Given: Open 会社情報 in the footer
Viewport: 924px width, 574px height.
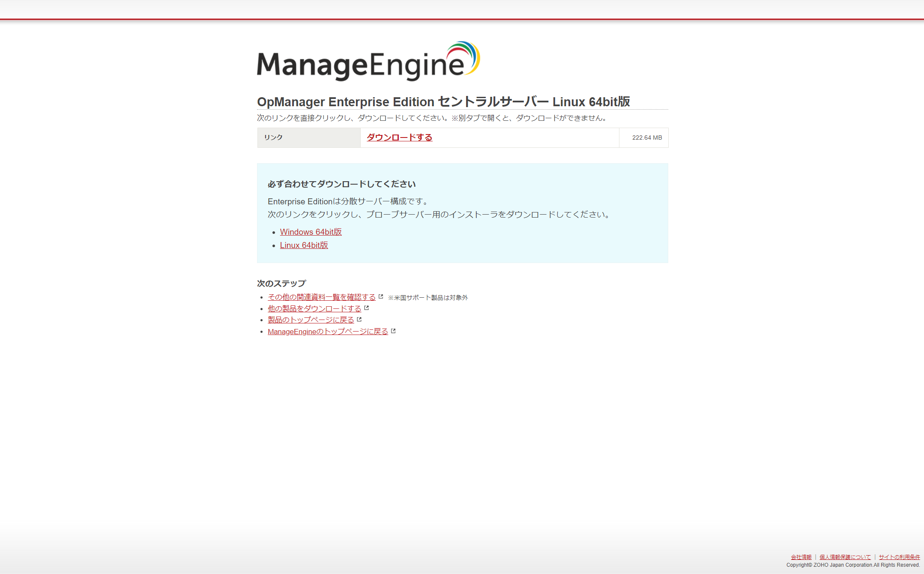Looking at the screenshot, I should (801, 557).
